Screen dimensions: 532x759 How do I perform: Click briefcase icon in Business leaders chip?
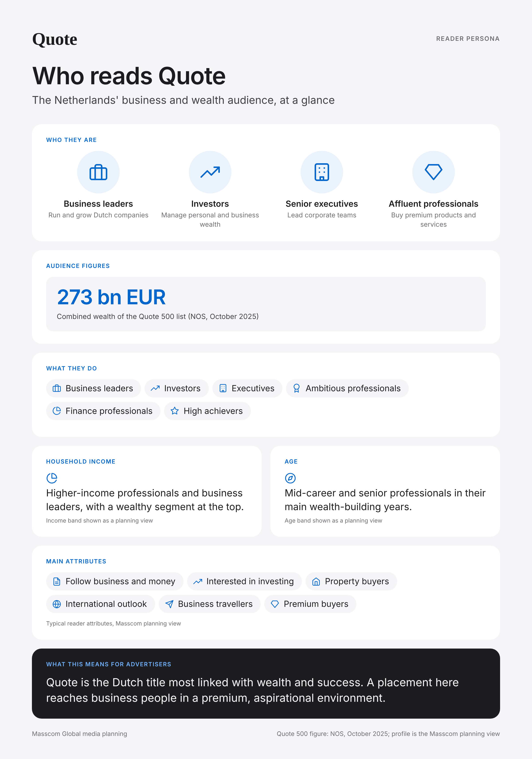coord(57,388)
